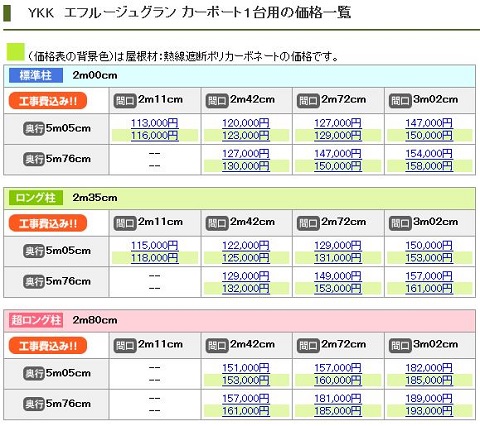Image resolution: width=480 pixels, height=426 pixels.
Task: Select the 151,000円 price link
Action: click(246, 368)
